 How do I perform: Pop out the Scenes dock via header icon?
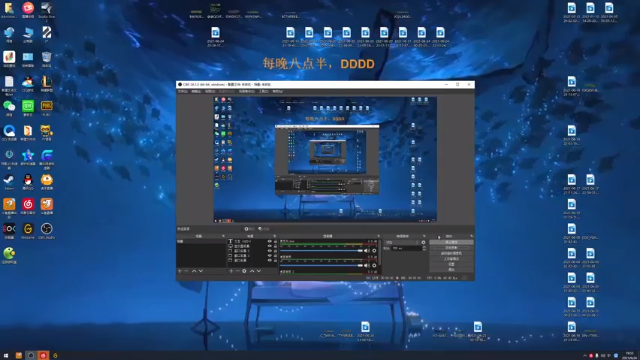pos(223,236)
